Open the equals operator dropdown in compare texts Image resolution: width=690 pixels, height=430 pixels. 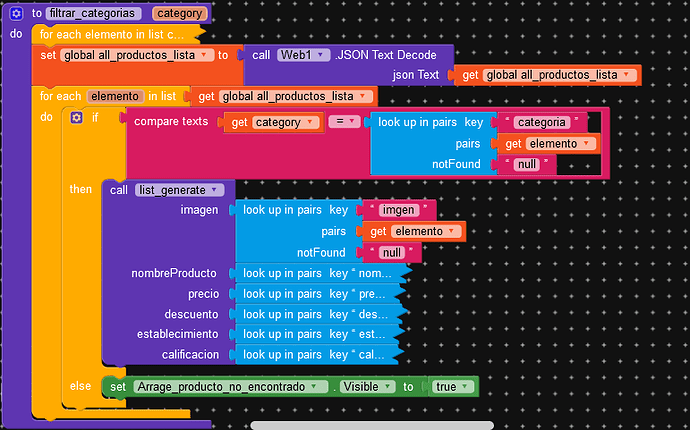(345, 122)
